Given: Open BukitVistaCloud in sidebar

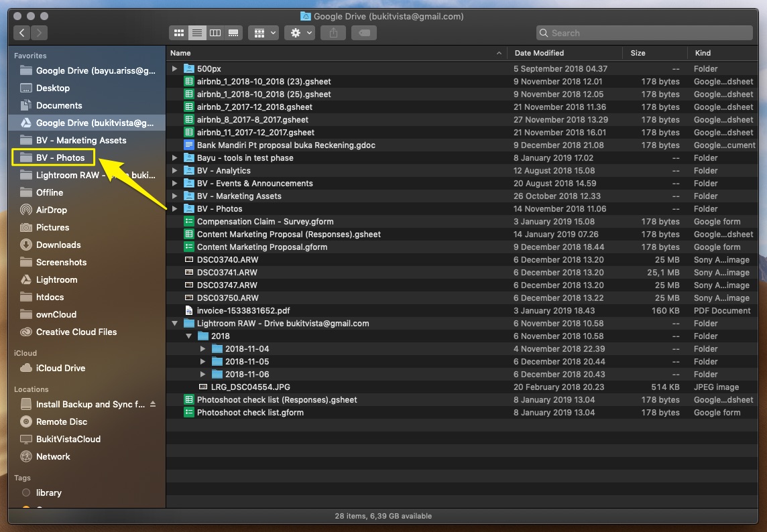Looking at the screenshot, I should pos(87,439).
